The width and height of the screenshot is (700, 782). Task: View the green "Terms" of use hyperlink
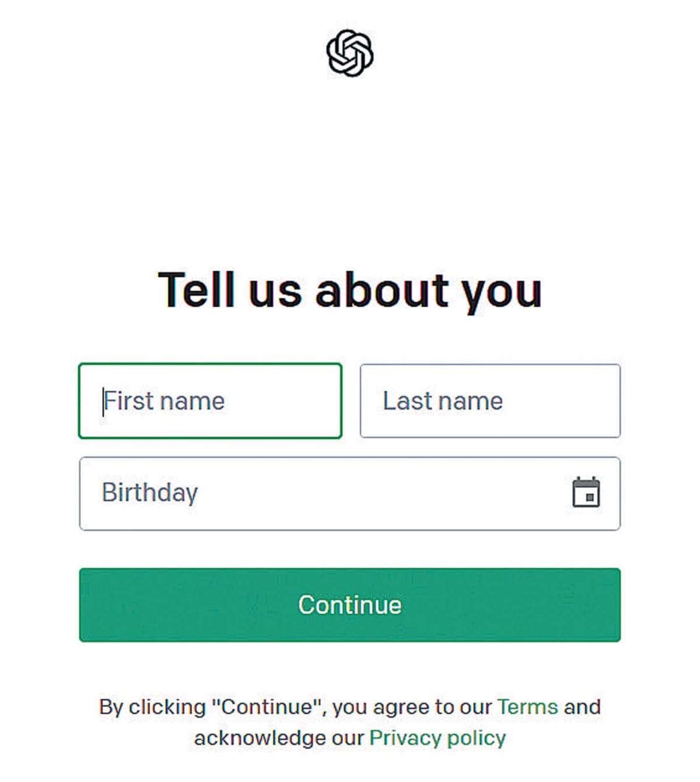tap(528, 707)
